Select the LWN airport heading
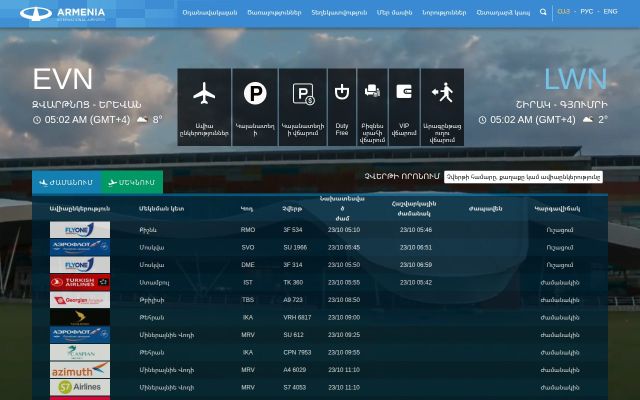This screenshot has height=400, width=640. [576, 79]
